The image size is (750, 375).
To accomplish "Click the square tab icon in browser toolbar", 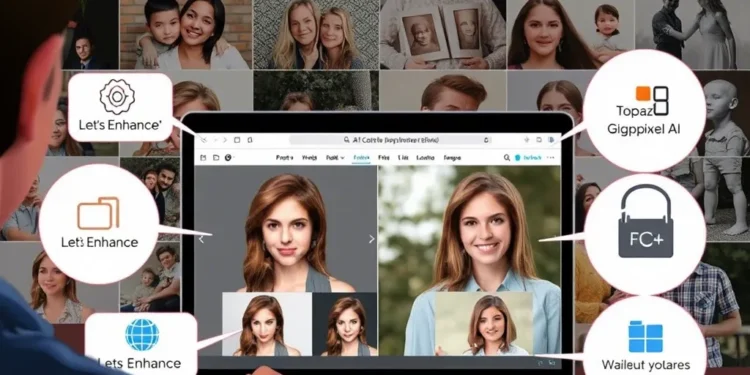I will click(237, 140).
